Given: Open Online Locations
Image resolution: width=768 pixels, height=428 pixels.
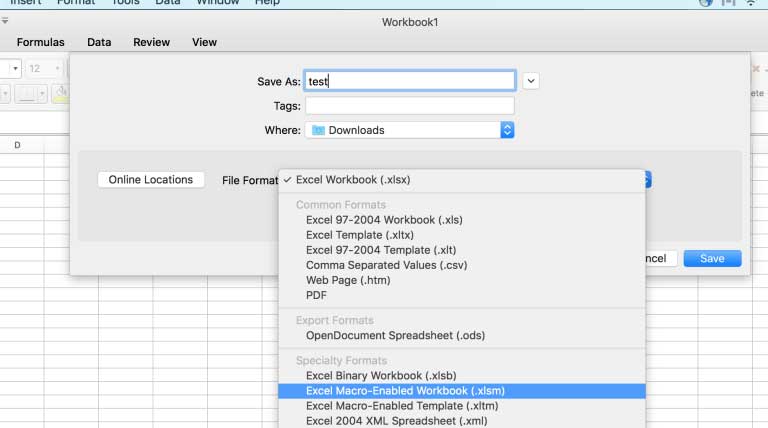Looking at the screenshot, I should 151,180.
